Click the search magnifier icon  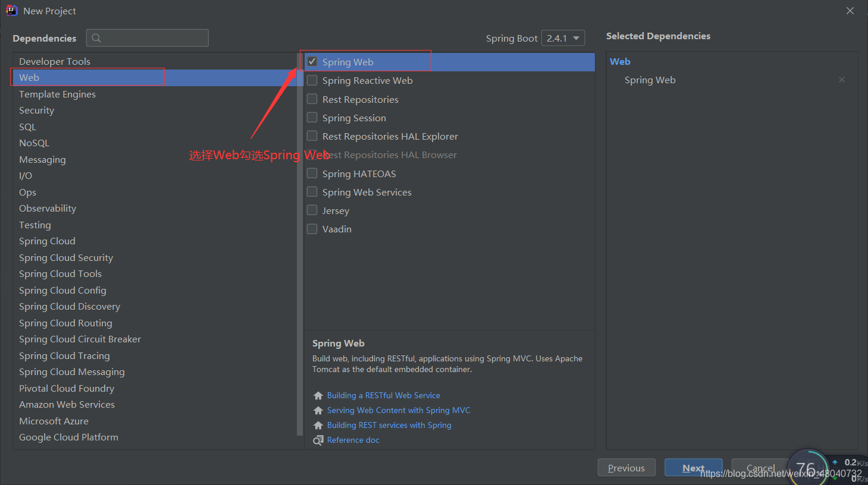tap(96, 38)
